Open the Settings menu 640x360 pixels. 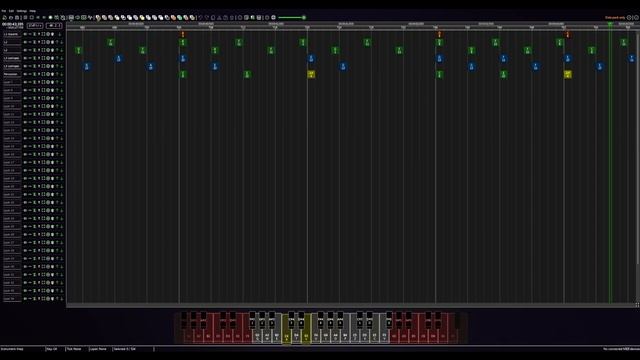point(22,11)
